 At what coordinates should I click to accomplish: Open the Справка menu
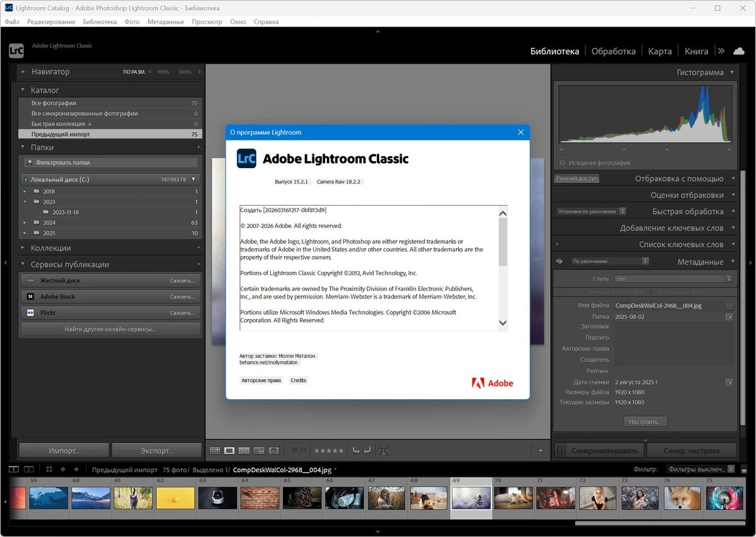[266, 21]
